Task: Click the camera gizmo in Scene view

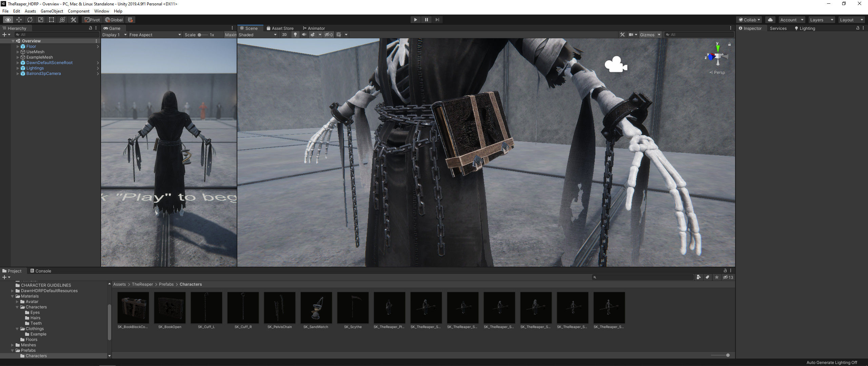Action: 616,64
